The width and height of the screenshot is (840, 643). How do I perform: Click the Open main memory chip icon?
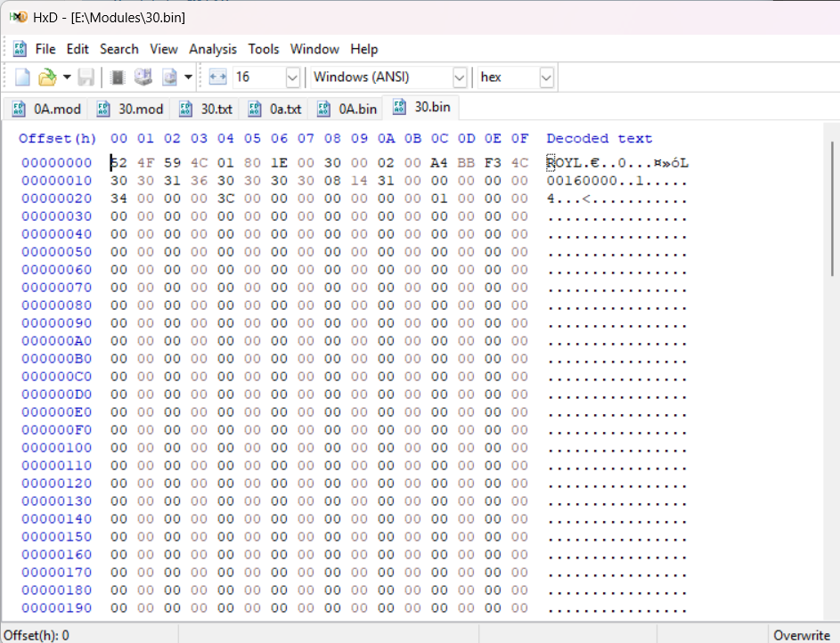tap(118, 77)
